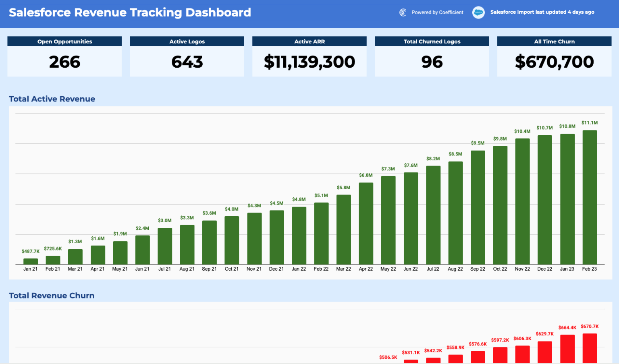Select the Active ARR value $11,139,300
The width and height of the screenshot is (619, 364).
[309, 62]
